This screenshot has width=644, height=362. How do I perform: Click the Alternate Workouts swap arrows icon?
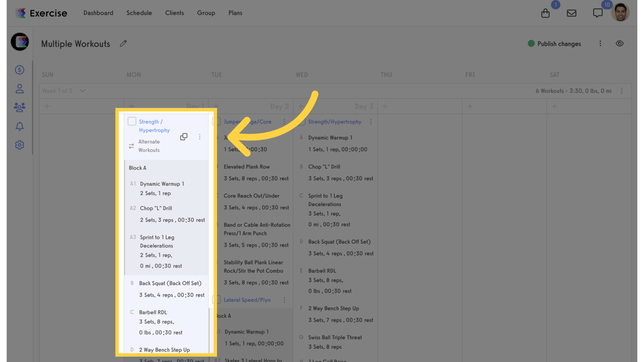pyautogui.click(x=132, y=146)
